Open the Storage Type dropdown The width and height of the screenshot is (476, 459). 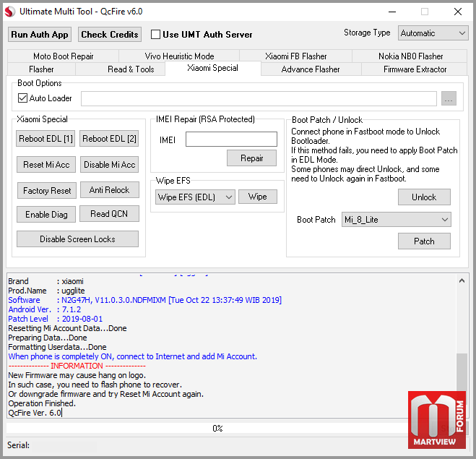point(433,33)
